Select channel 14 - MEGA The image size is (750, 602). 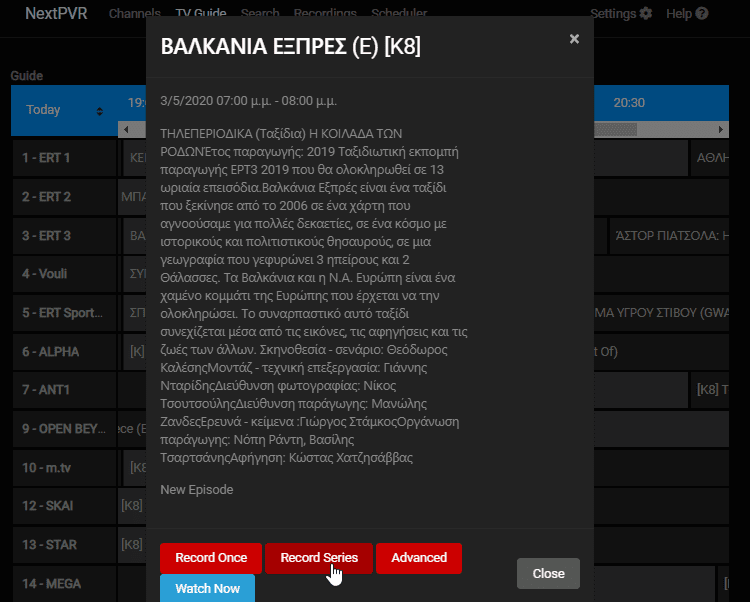64,583
